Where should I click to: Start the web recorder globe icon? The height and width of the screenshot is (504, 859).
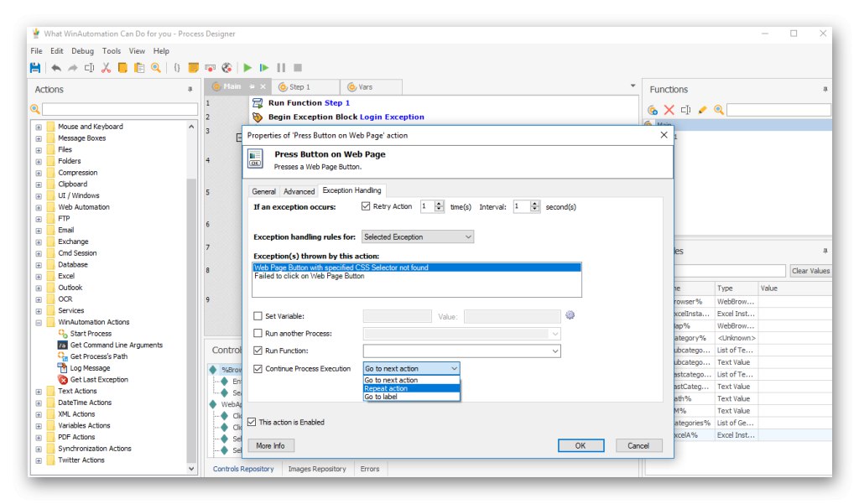tap(226, 68)
